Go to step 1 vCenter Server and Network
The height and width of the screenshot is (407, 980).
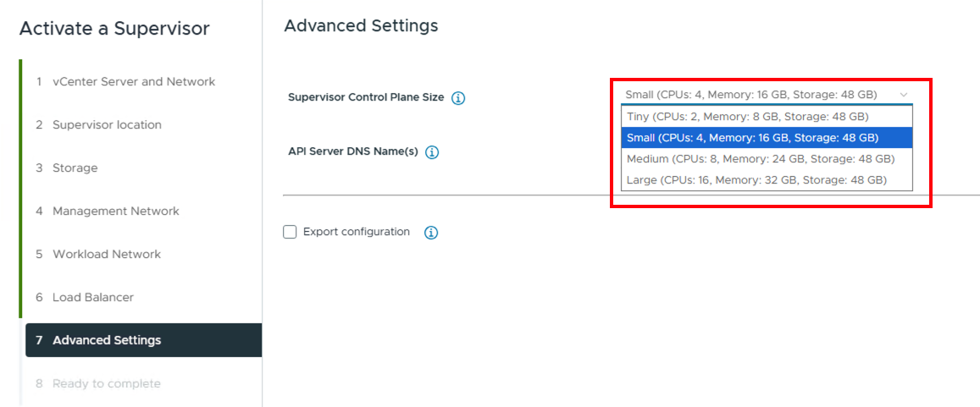134,82
